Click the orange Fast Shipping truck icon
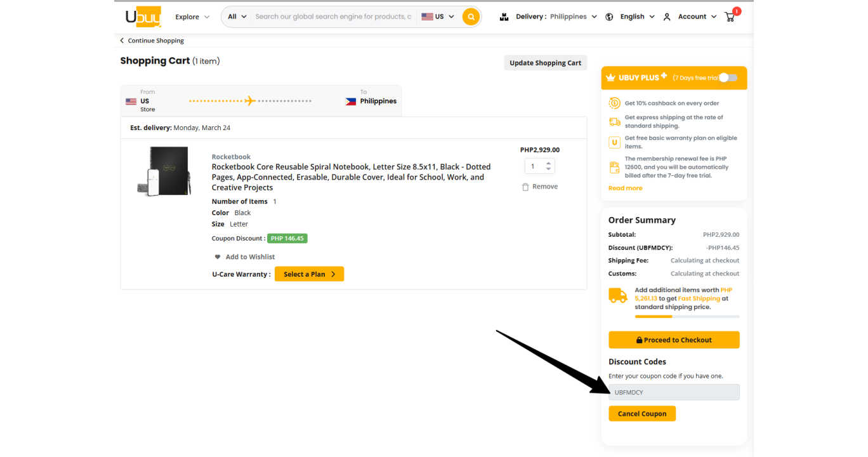Image resolution: width=868 pixels, height=457 pixels. click(x=618, y=296)
